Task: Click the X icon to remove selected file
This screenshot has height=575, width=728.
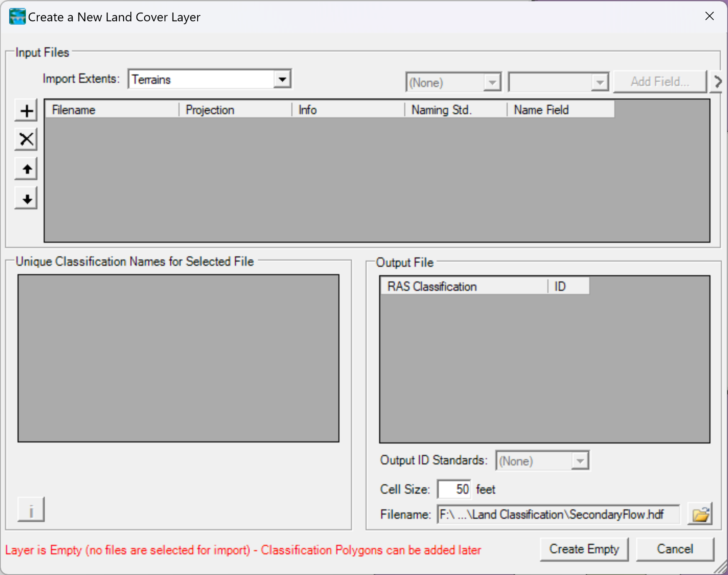Action: (26, 140)
